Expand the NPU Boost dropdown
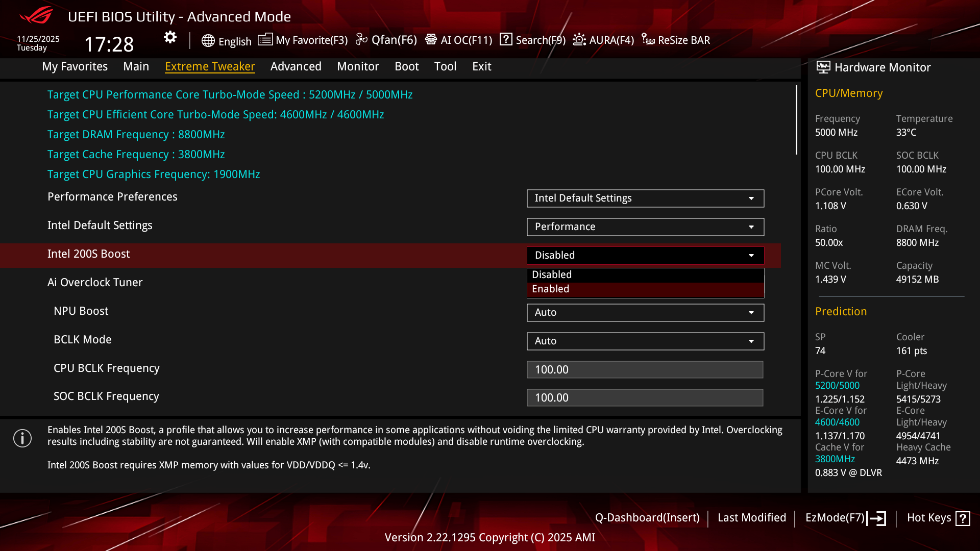This screenshot has height=551, width=980. (645, 313)
